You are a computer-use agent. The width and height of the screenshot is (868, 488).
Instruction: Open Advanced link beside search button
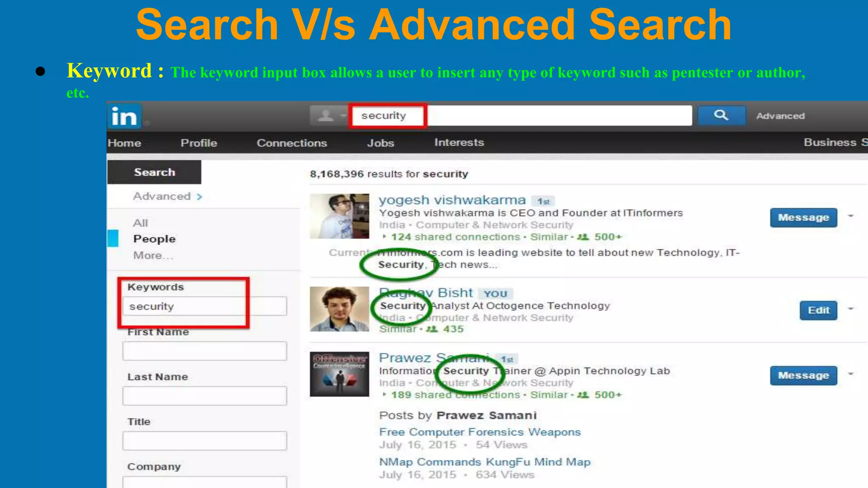pos(780,116)
